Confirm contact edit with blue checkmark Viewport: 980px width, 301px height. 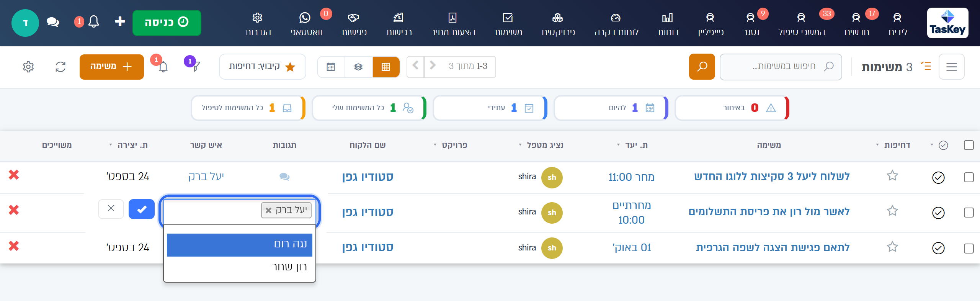(142, 209)
